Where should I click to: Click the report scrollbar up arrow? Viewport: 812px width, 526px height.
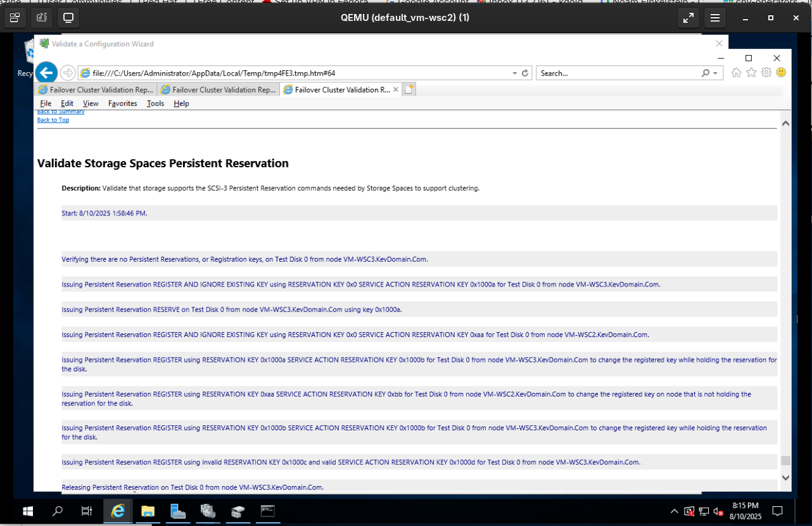785,123
